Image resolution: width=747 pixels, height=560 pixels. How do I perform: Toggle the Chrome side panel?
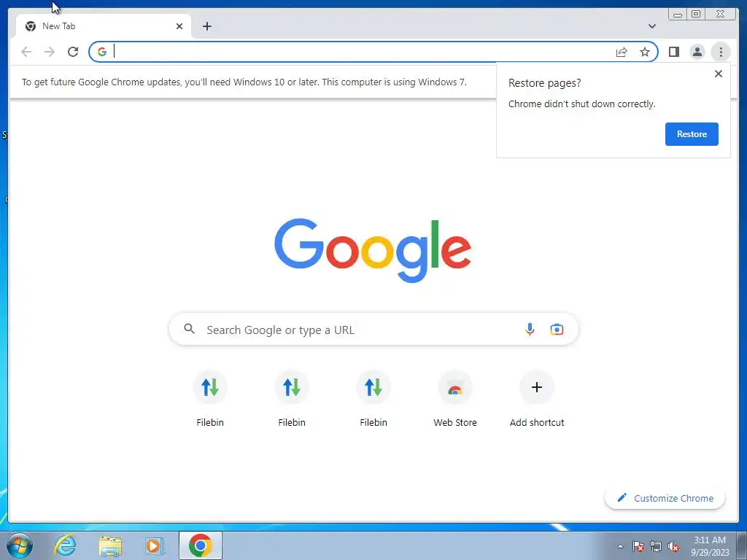tap(673, 52)
